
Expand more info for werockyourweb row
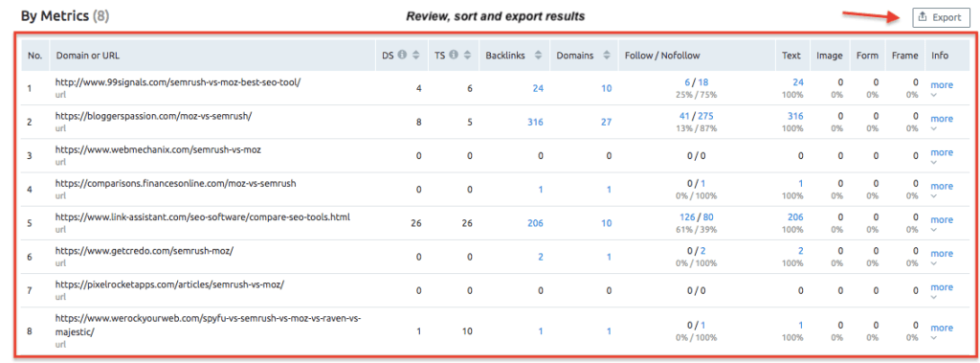pos(942,328)
